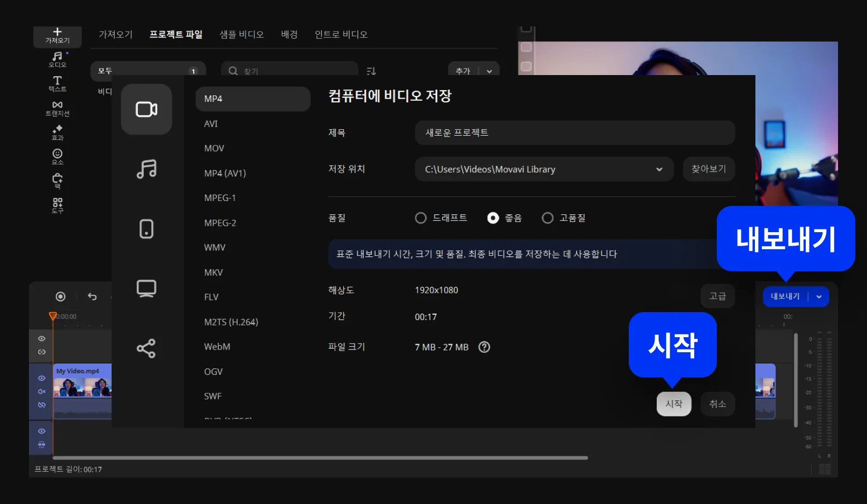
Task: Hide the top overlay track with eye icon
Action: click(x=41, y=338)
